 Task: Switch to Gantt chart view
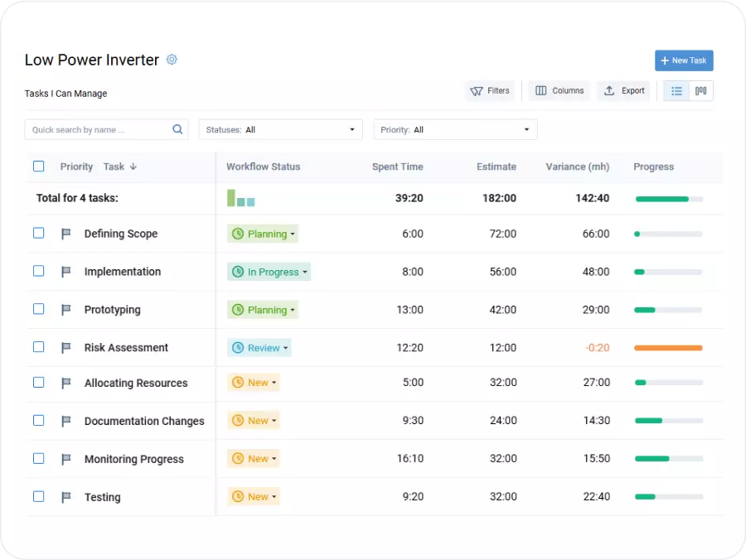[700, 91]
